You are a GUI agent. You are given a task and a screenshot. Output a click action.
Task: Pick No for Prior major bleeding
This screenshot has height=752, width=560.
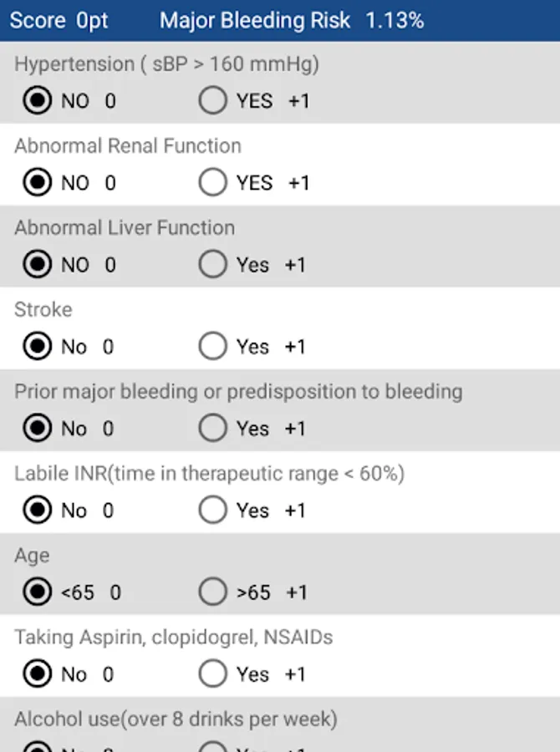point(37,429)
